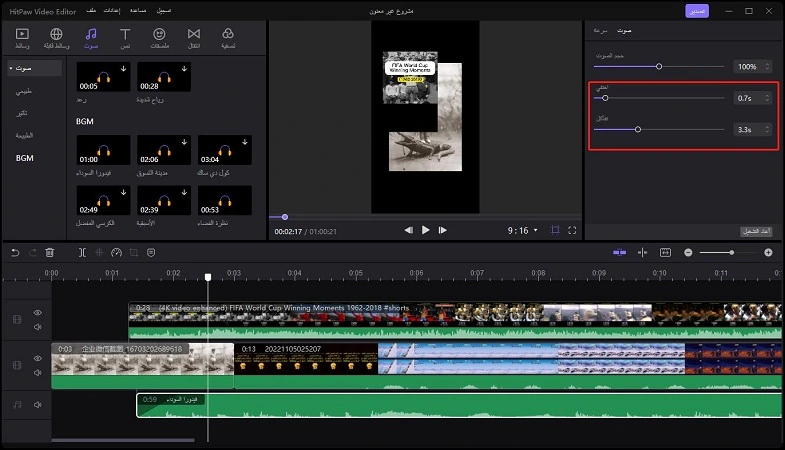Undo the last timeline action
This screenshot has height=450, width=785.
[x=15, y=253]
